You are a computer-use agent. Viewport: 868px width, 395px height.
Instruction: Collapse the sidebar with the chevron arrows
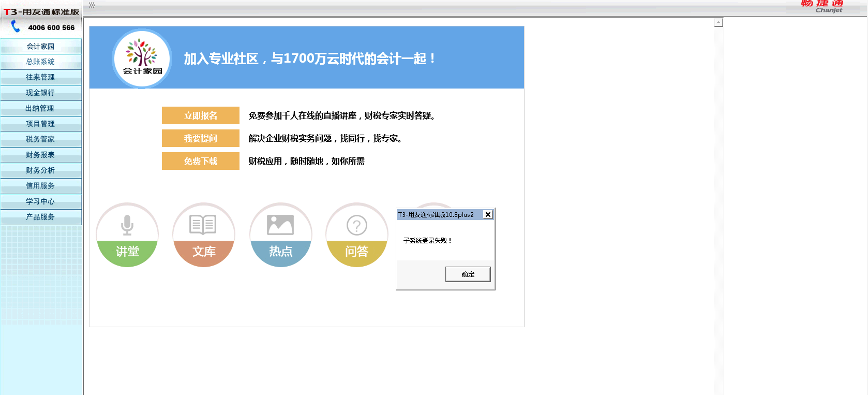[92, 5]
